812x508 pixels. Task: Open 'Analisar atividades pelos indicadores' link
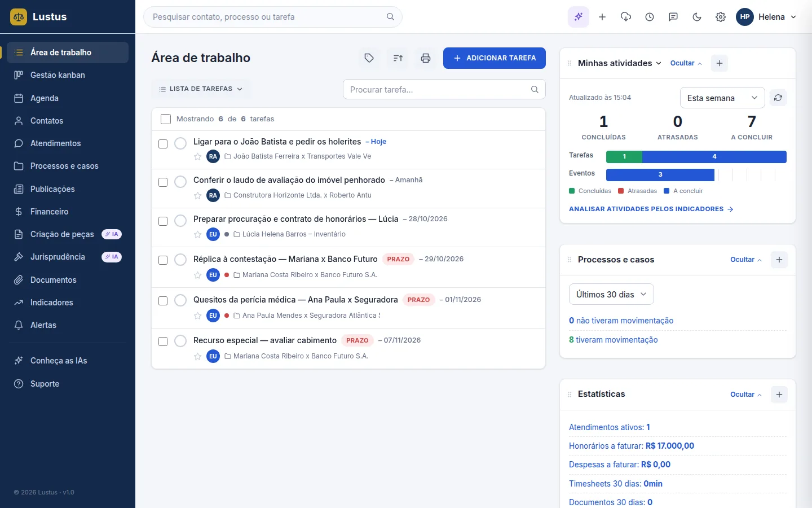(651, 209)
